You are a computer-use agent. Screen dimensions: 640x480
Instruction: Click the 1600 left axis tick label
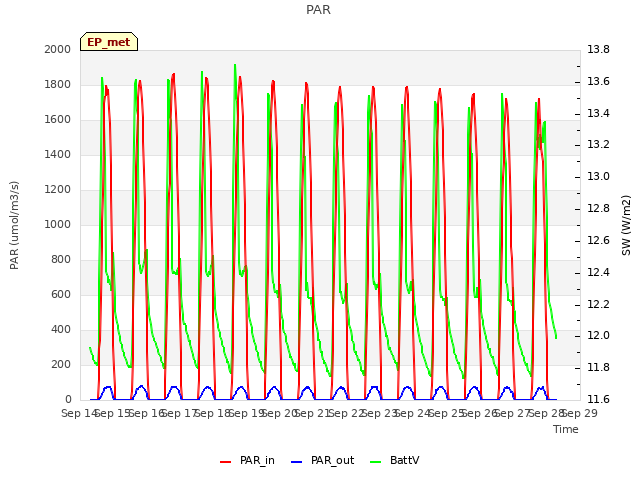(x=58, y=120)
